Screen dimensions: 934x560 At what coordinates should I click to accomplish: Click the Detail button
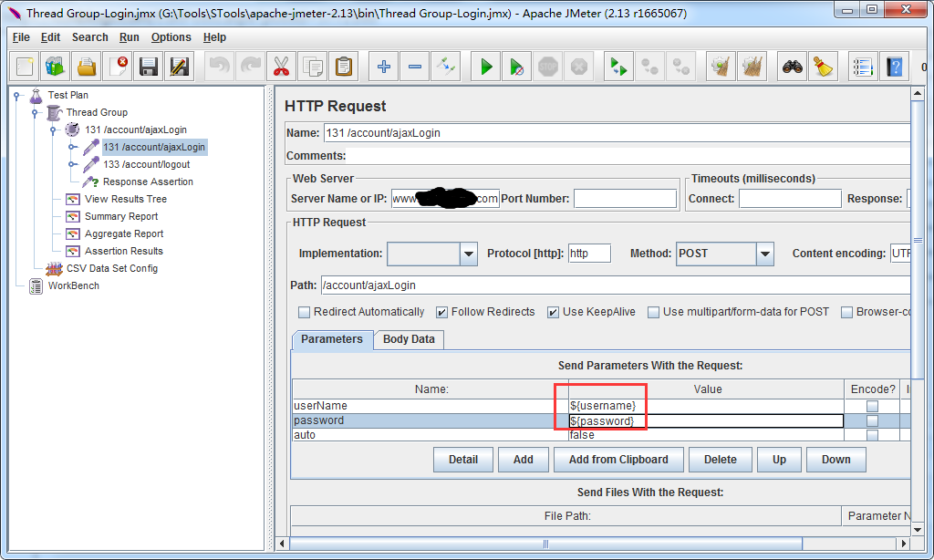tap(462, 460)
